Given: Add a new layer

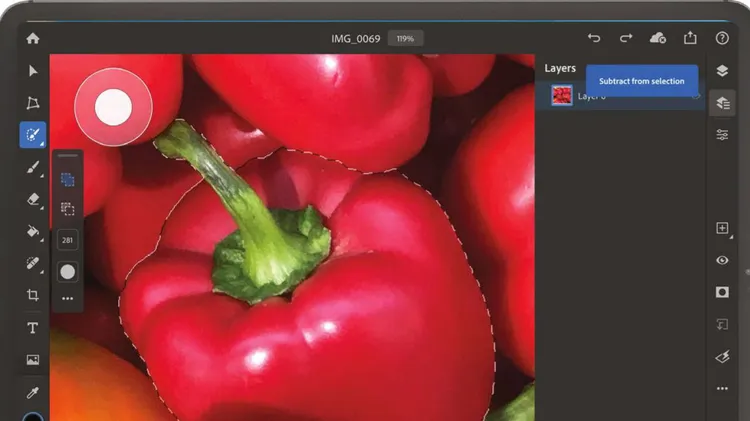Looking at the screenshot, I should click(722, 228).
